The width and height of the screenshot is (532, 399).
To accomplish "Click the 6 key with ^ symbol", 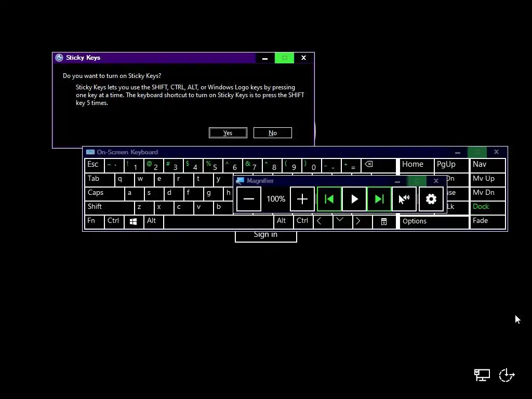I will (x=232, y=165).
